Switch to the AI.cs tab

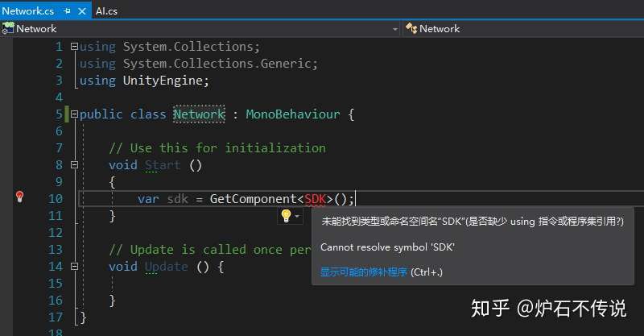(106, 11)
